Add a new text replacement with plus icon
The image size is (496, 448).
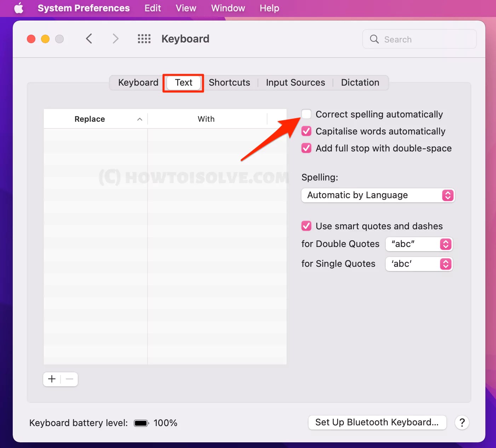tap(51, 379)
